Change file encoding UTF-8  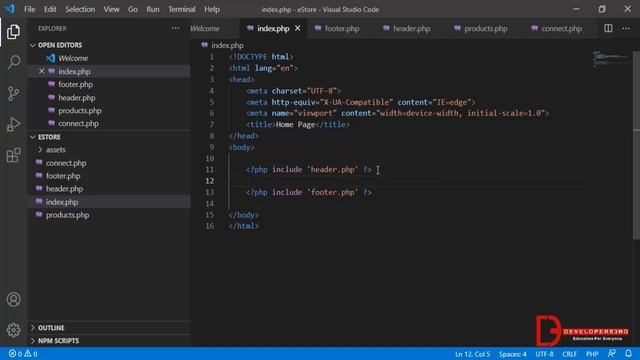tap(544, 354)
